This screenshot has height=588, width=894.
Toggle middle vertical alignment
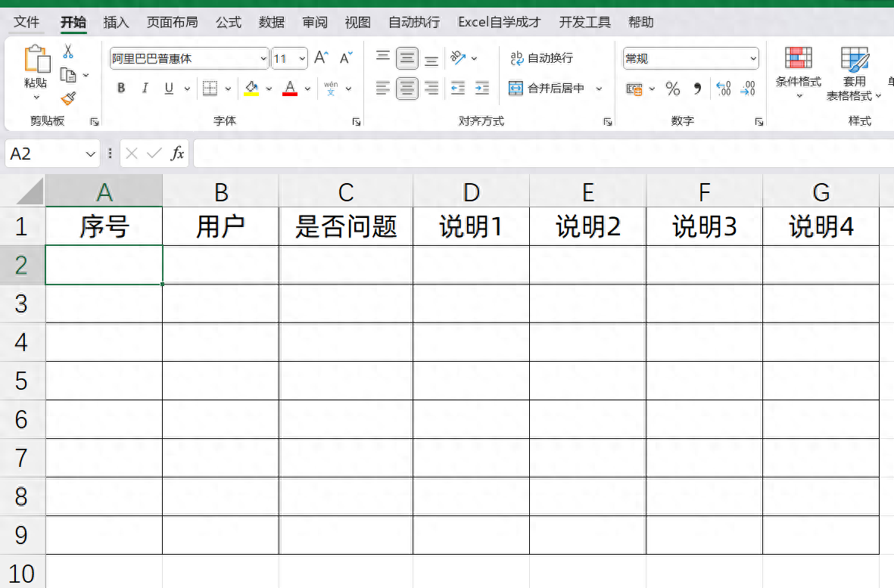point(407,58)
